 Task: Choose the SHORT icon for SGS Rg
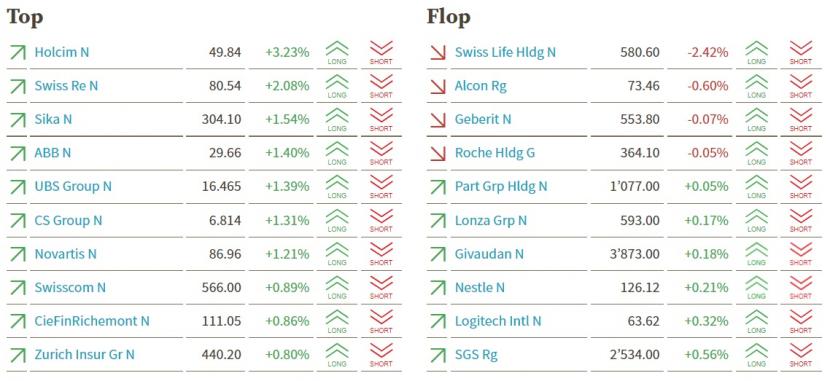pyautogui.click(x=801, y=355)
